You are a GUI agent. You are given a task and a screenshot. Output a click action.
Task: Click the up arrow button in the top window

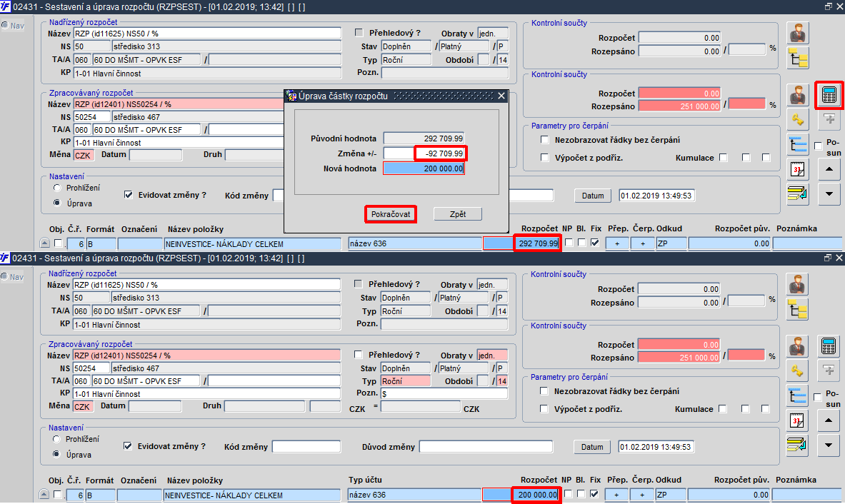pyautogui.click(x=829, y=169)
